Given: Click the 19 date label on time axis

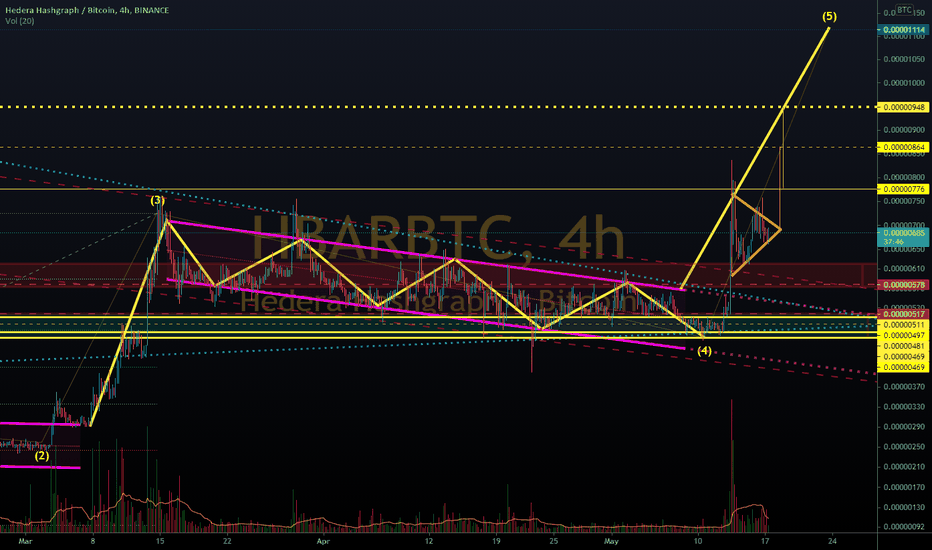Looking at the screenshot, I should point(496,541).
